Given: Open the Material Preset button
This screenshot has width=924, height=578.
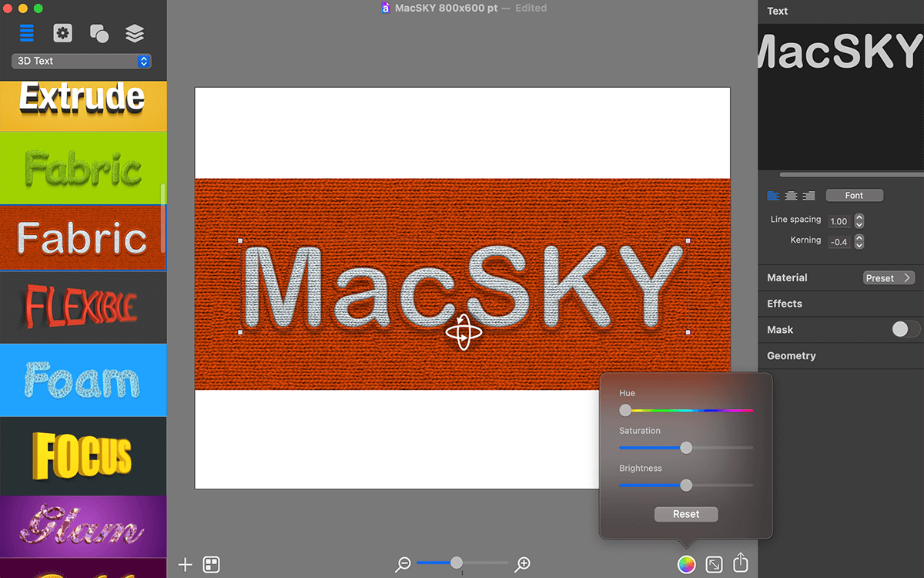Looking at the screenshot, I should click(x=889, y=278).
